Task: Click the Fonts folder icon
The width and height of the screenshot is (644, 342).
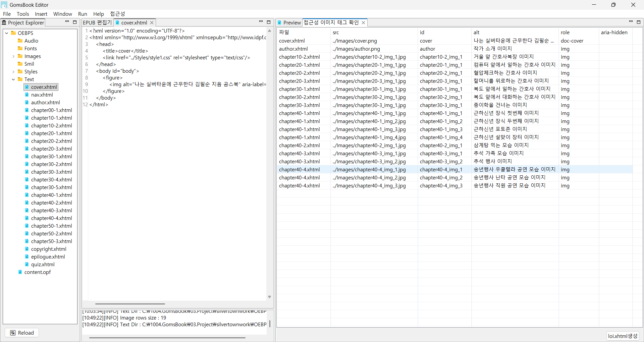Action: click(20, 48)
